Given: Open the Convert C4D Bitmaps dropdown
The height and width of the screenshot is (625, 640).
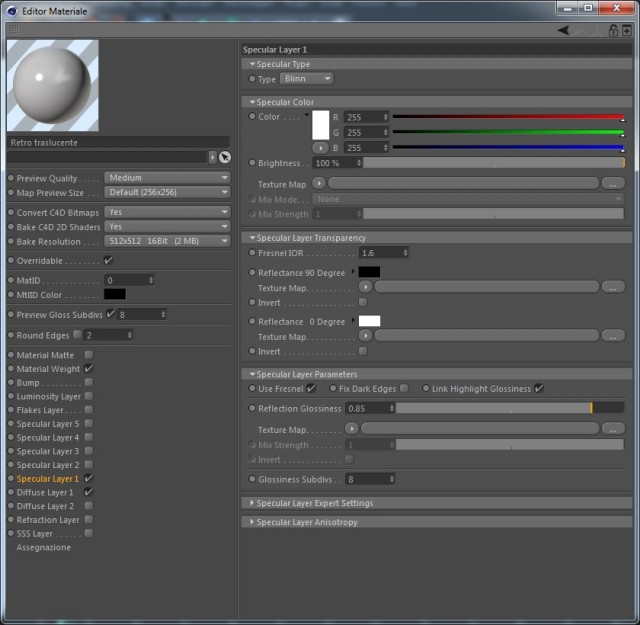Looking at the screenshot, I should click(x=167, y=212).
